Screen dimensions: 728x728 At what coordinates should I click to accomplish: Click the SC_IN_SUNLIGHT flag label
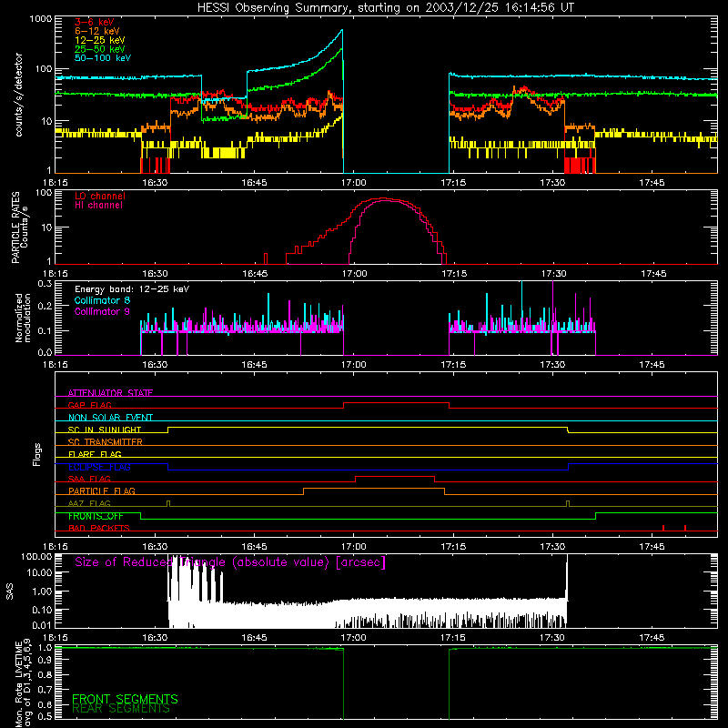105,430
